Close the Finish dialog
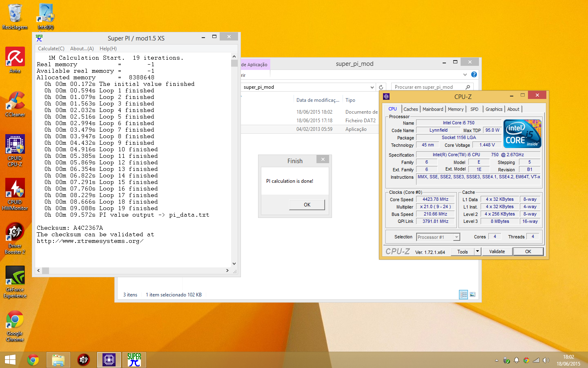This screenshot has width=588, height=368. (323, 159)
